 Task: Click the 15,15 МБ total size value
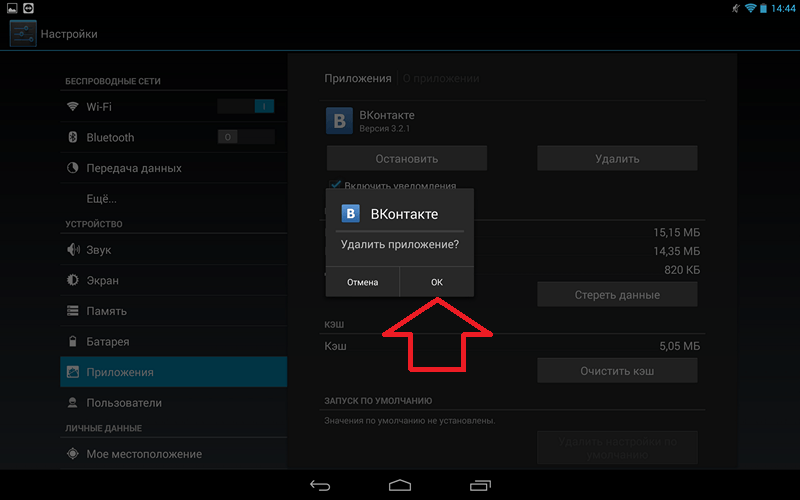click(x=677, y=233)
